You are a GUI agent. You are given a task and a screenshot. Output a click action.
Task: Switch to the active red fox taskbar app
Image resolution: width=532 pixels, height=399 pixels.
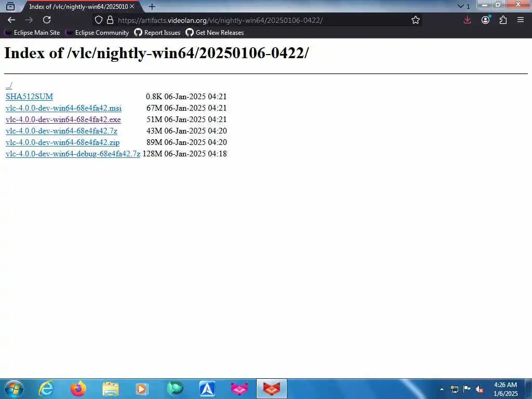[272, 389]
